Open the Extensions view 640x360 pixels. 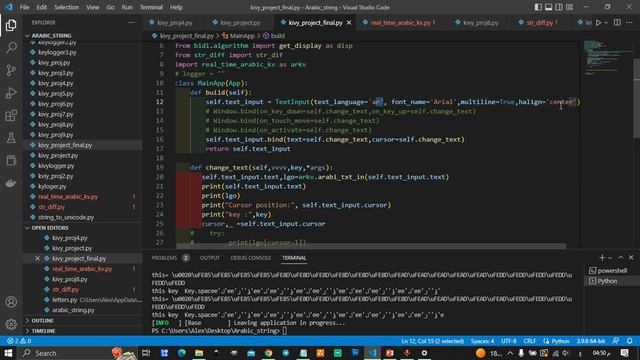pos(11,116)
